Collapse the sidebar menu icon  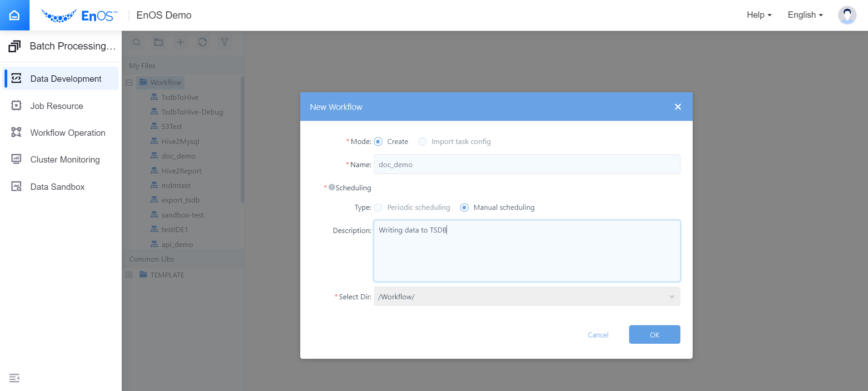point(14,378)
